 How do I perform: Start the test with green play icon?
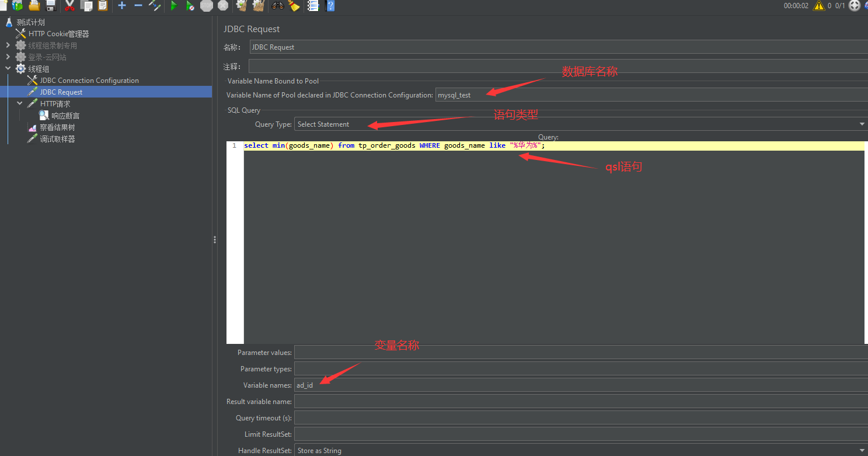173,5
